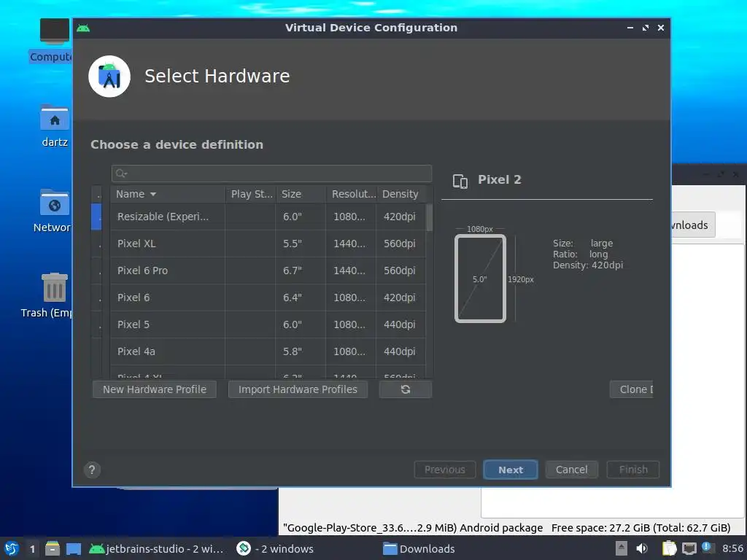Image resolution: width=747 pixels, height=560 pixels.
Task: Select the Pixel XL device row
Action: click(268, 244)
